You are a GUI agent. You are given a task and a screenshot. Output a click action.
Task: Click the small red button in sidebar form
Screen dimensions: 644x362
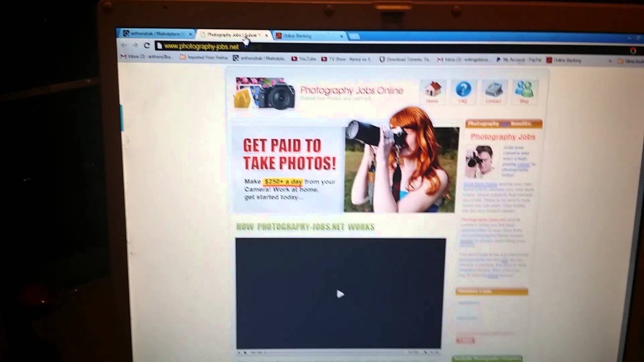(465, 340)
